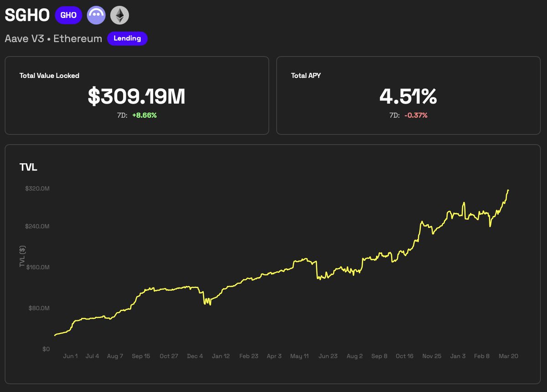This screenshot has height=392, width=547.
Task: Click the Total Value Locked label
Action: pos(49,76)
